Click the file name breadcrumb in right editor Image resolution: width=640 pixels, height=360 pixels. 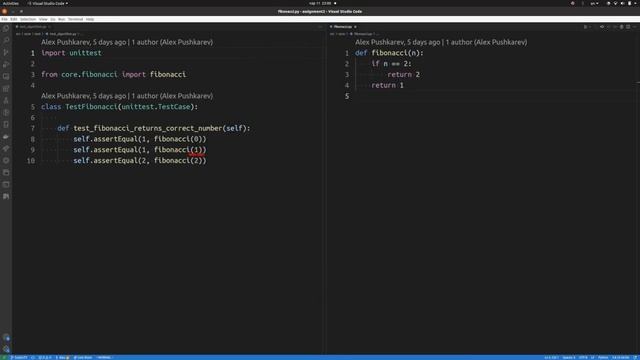[x=362, y=34]
